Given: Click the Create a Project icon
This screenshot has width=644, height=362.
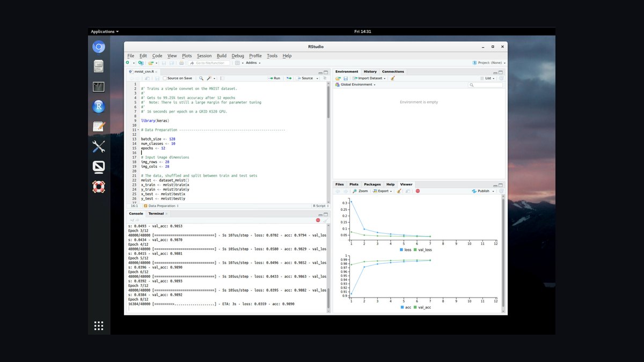Looking at the screenshot, I should (141, 63).
